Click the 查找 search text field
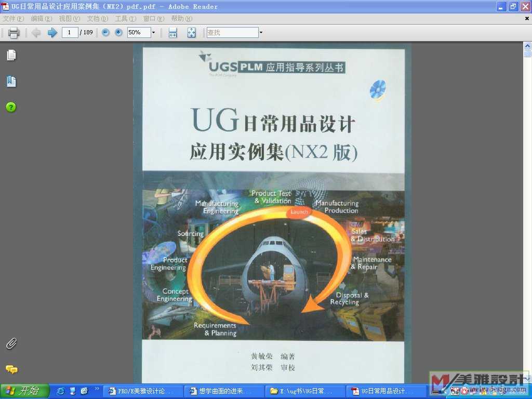 (232, 33)
